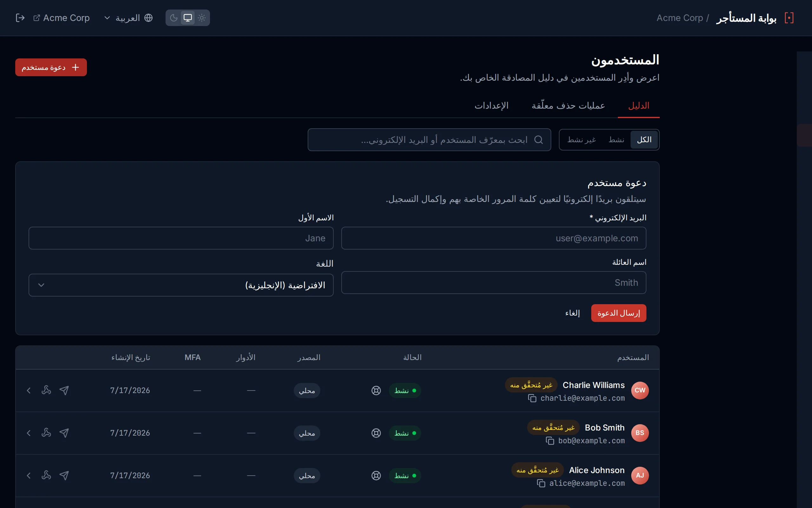The width and height of the screenshot is (812, 508).
Task: Click the نشط status badge for Alice Johnson
Action: [405, 476]
